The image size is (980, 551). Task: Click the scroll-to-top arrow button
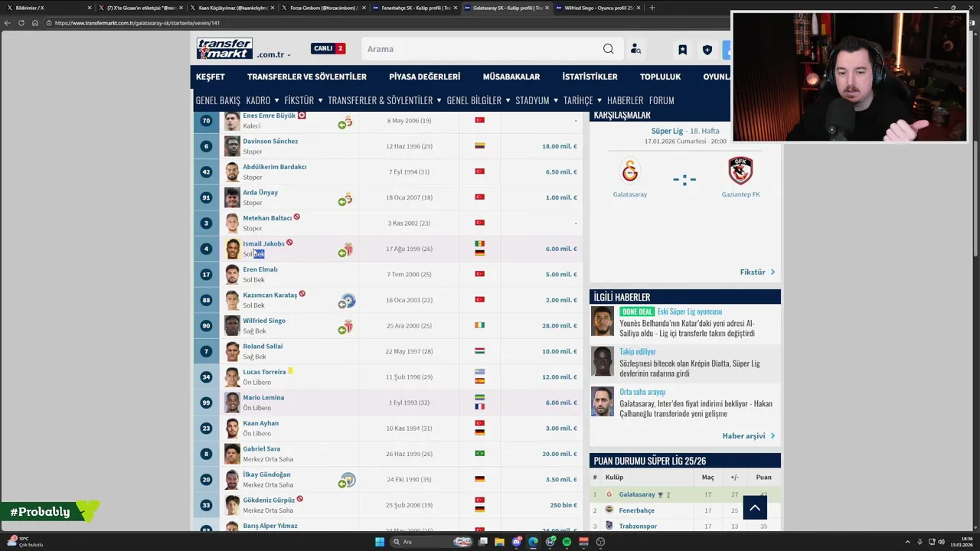754,507
